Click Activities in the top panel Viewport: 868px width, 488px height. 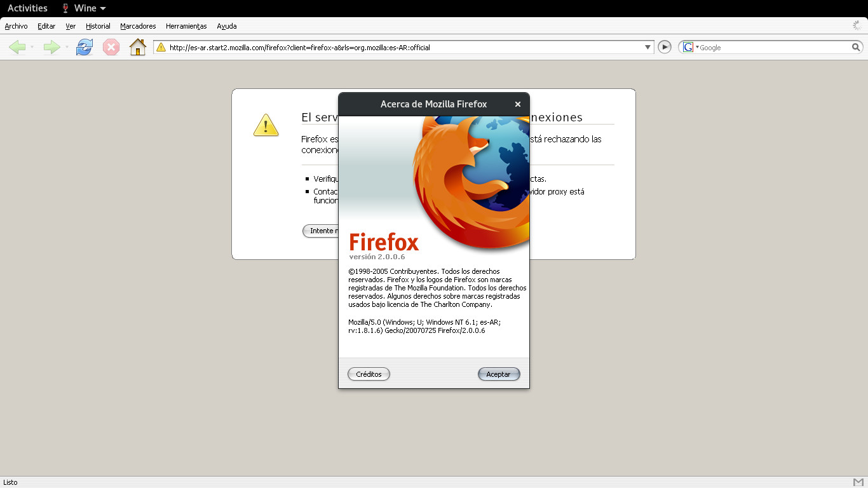coord(27,8)
